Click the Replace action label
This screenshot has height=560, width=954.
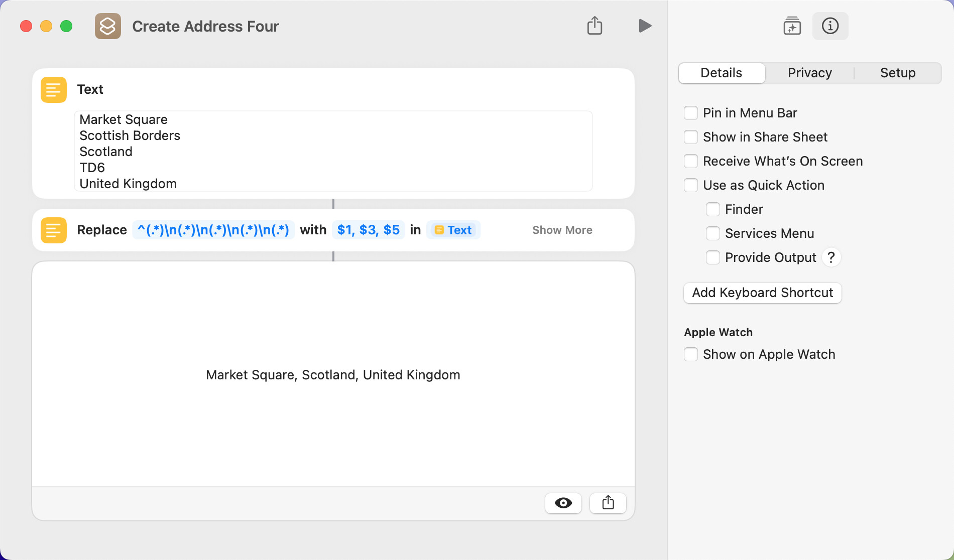pos(102,230)
